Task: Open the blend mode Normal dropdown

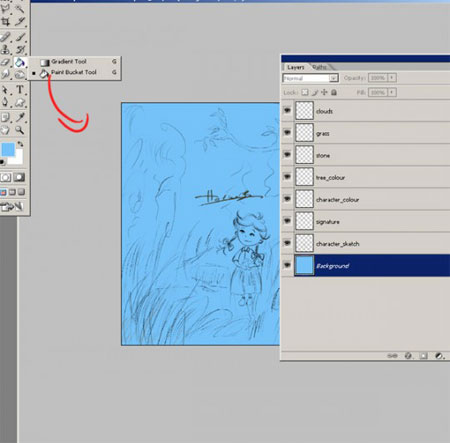Action: pos(310,78)
